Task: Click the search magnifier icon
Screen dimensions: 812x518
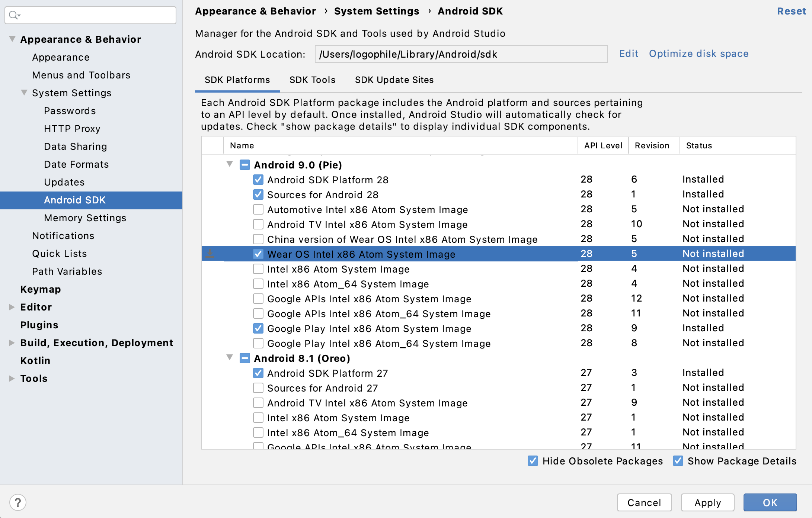Action: (x=13, y=15)
